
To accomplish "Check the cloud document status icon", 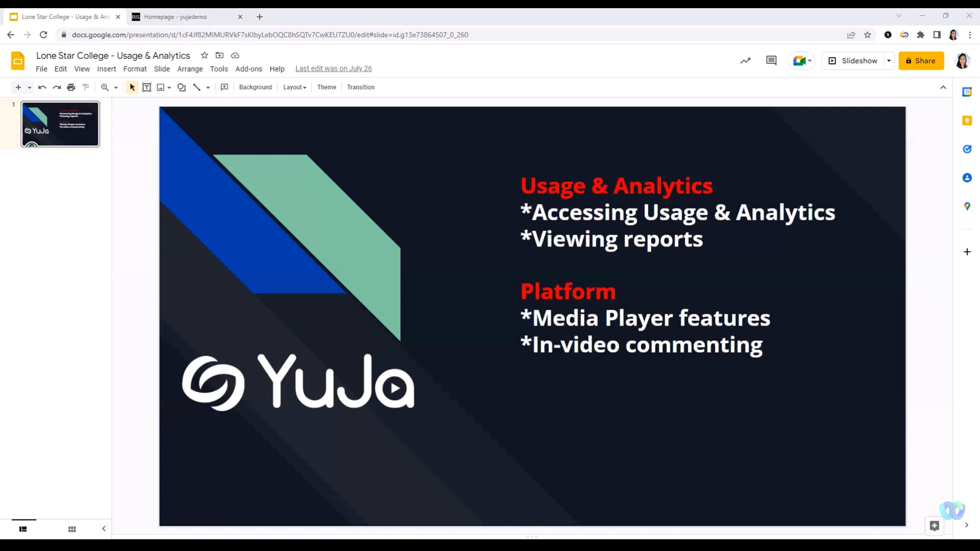I will 235,56.
